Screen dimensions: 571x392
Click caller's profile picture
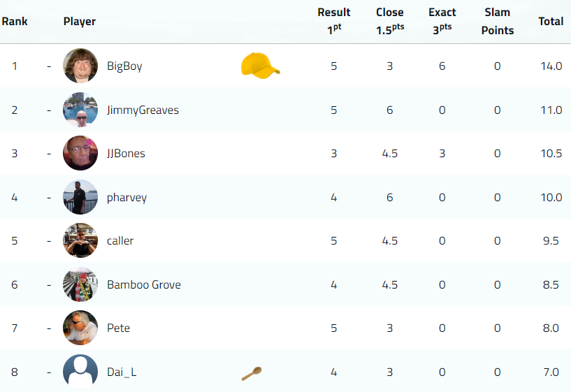pos(80,240)
